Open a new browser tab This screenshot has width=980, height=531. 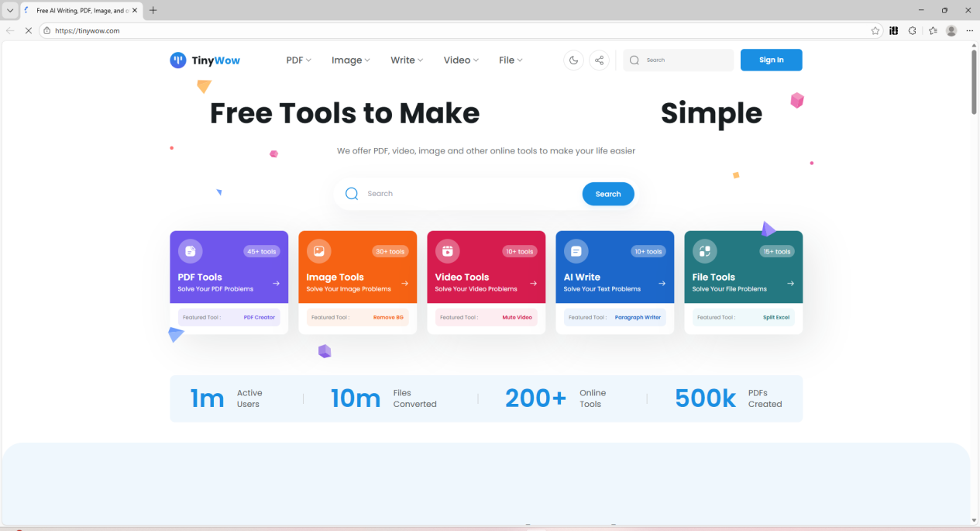tap(153, 10)
